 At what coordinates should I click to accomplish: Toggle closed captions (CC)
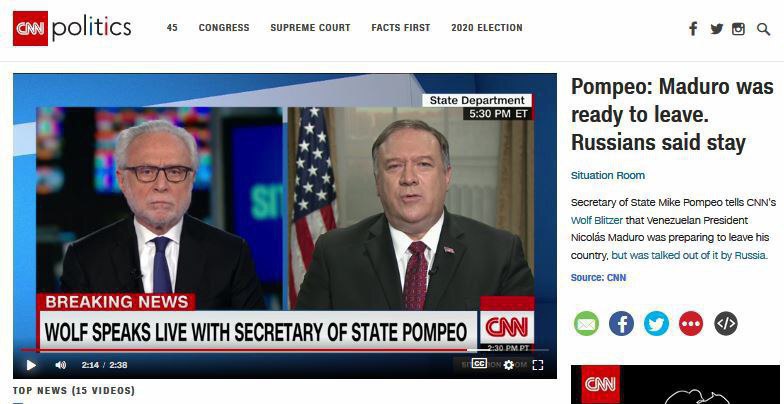(x=479, y=364)
